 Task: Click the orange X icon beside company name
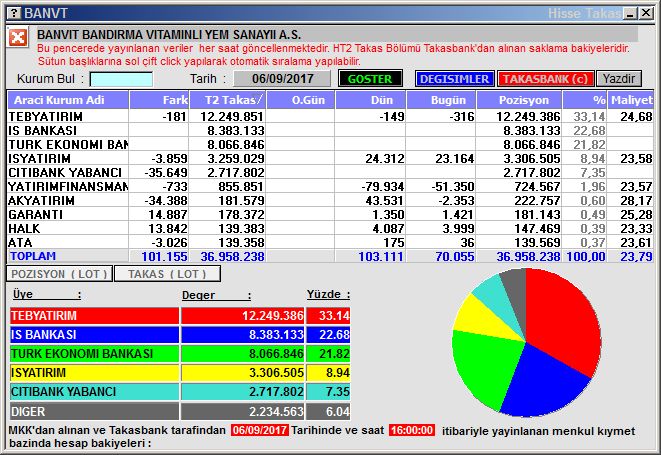18,38
